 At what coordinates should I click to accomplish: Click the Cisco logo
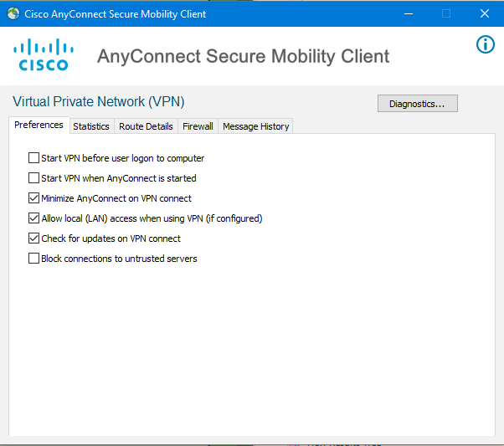[x=44, y=54]
